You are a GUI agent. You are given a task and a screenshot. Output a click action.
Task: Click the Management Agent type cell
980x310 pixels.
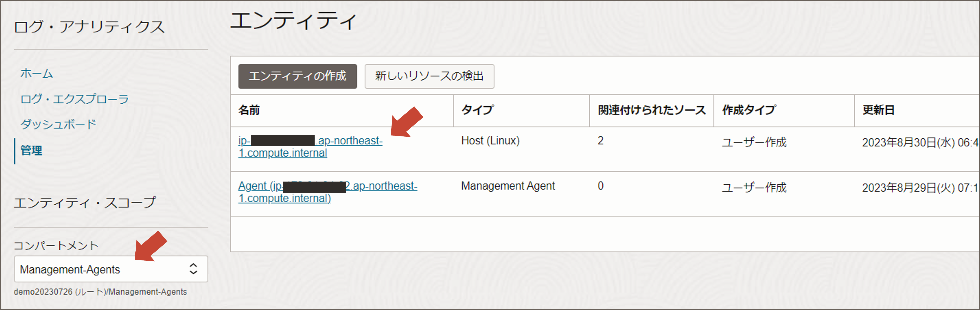coord(508,186)
